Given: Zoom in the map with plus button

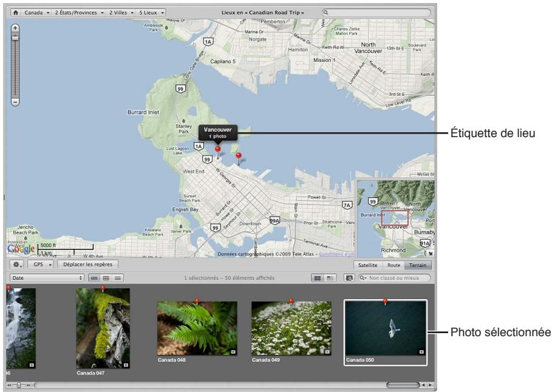Looking at the screenshot, I should pyautogui.click(x=15, y=28).
